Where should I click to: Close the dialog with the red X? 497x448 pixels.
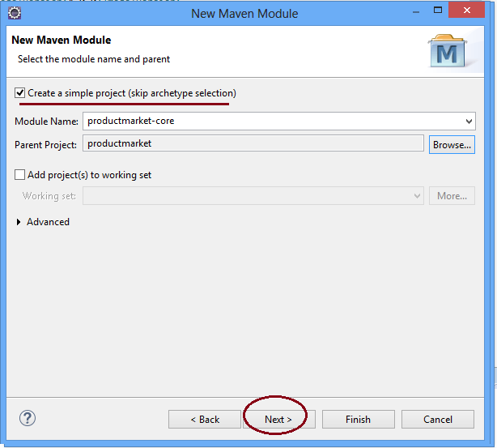pyautogui.click(x=466, y=11)
